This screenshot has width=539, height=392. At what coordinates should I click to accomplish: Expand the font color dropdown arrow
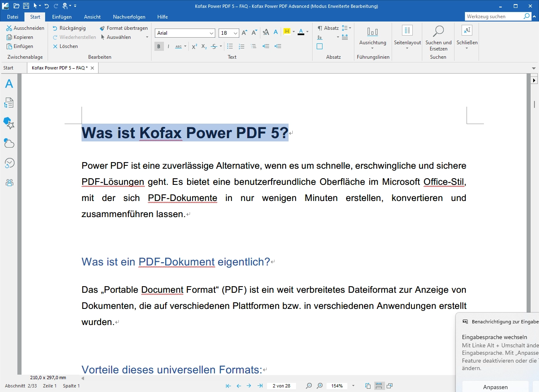307,32
